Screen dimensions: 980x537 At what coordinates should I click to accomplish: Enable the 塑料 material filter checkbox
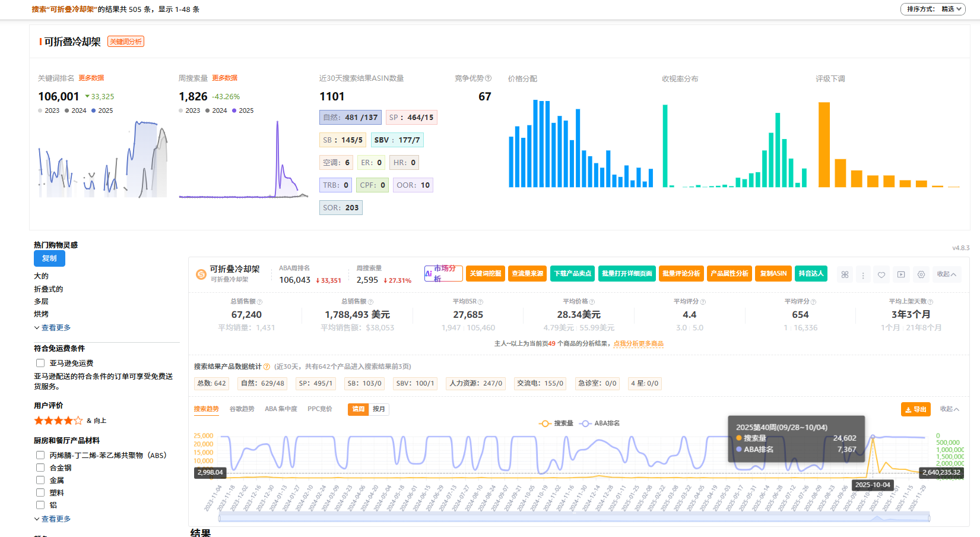coord(40,492)
